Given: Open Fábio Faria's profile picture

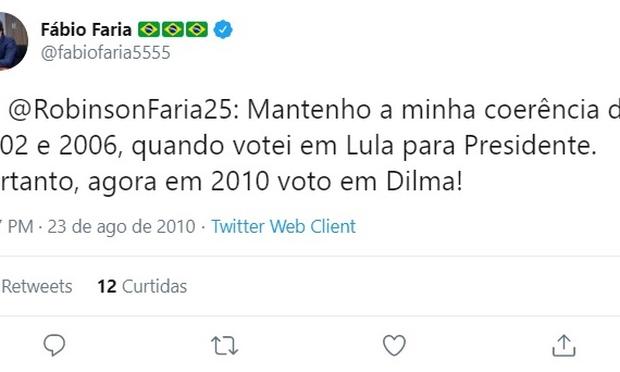Looking at the screenshot, I should [13, 41].
